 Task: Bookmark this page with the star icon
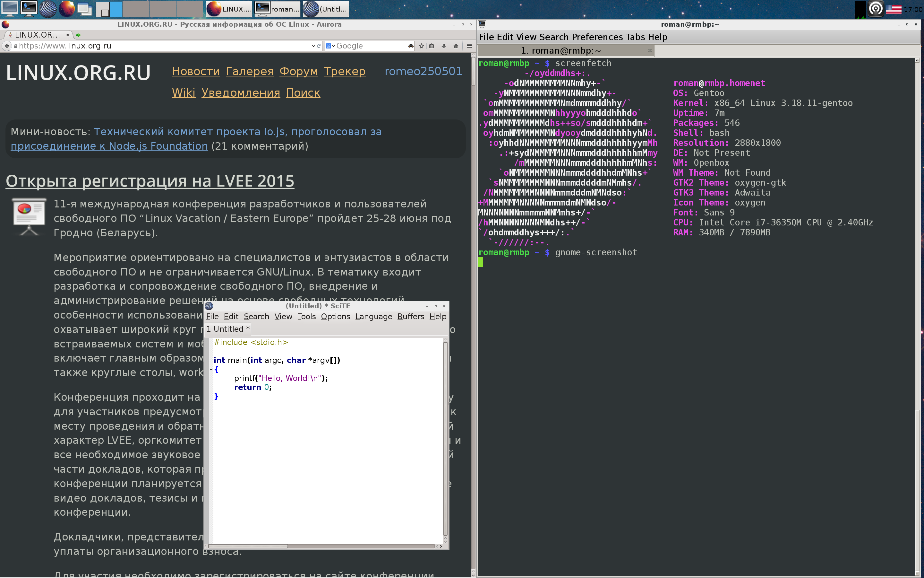tap(422, 46)
